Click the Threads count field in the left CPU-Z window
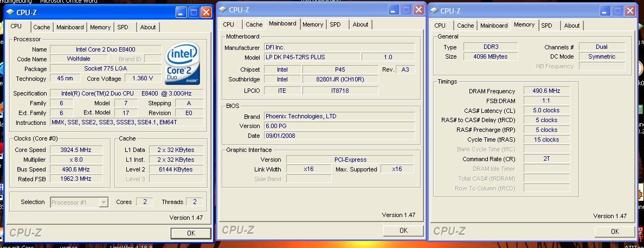 [x=195, y=202]
